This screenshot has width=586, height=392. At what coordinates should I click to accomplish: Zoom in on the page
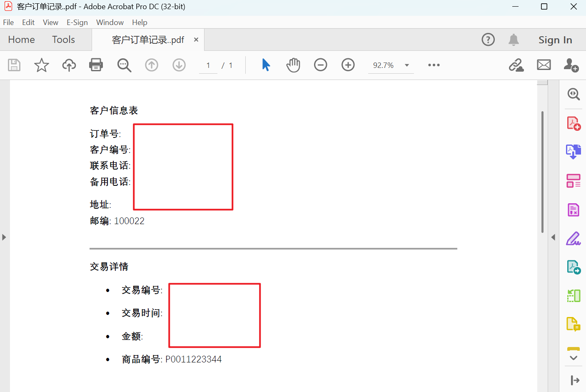pyautogui.click(x=348, y=65)
